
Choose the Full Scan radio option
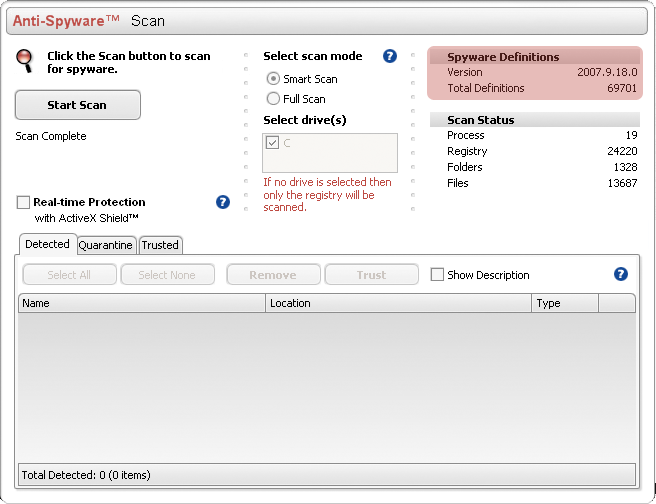click(x=273, y=99)
